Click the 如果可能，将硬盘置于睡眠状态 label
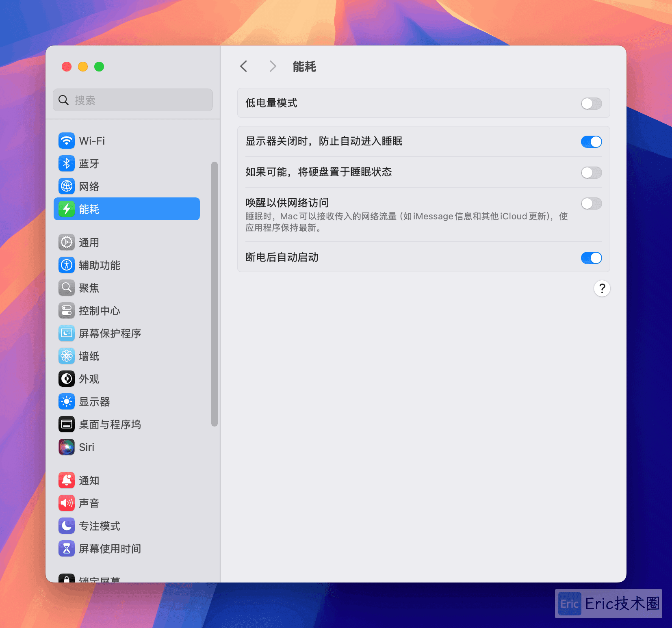 tap(319, 172)
